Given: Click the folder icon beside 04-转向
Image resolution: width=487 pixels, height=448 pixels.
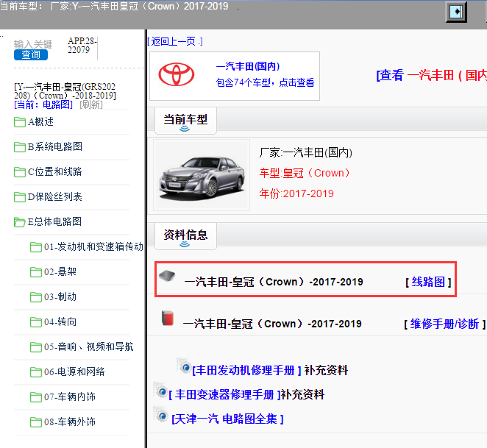Looking at the screenshot, I should tap(36, 322).
